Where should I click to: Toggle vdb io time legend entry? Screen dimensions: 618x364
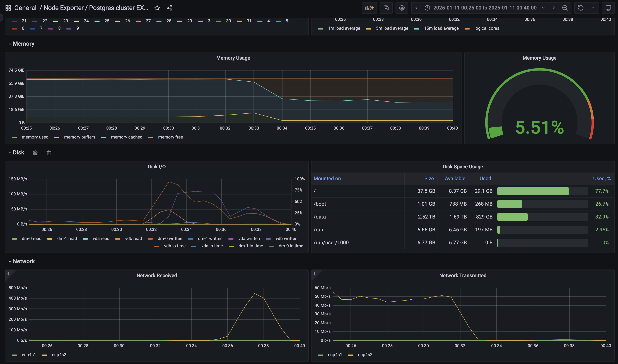175,246
